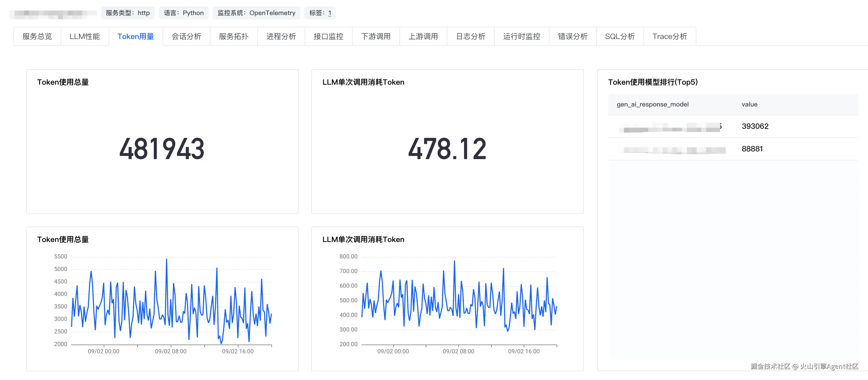
Task: Click the 监控系统 OpenTelemetry tag
Action: pyautogui.click(x=256, y=13)
